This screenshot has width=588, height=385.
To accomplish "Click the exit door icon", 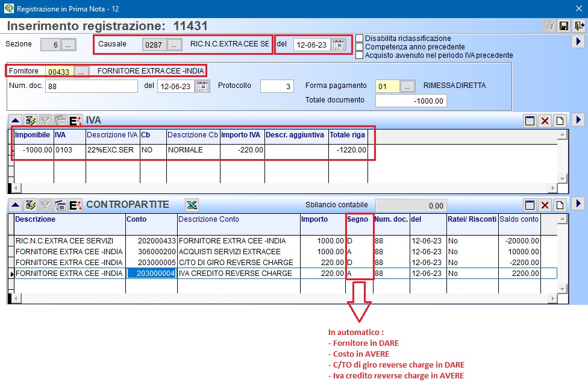I will (x=578, y=26).
